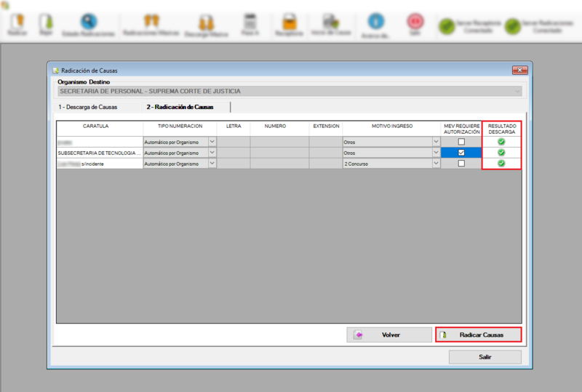Click the green result check in the SUBSECRETARIA row
Image resolution: width=582 pixels, height=392 pixels.
[501, 153]
